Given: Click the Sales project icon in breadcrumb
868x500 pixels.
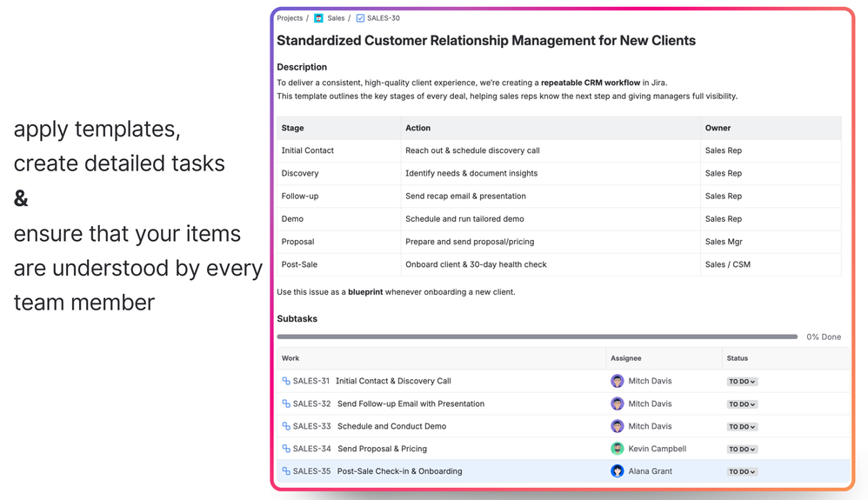Looking at the screenshot, I should tap(318, 18).
